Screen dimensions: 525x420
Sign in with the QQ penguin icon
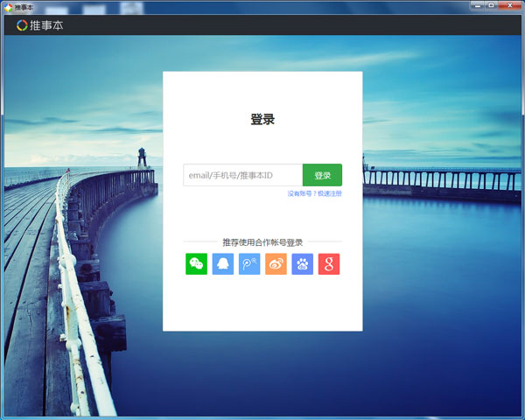click(x=222, y=264)
